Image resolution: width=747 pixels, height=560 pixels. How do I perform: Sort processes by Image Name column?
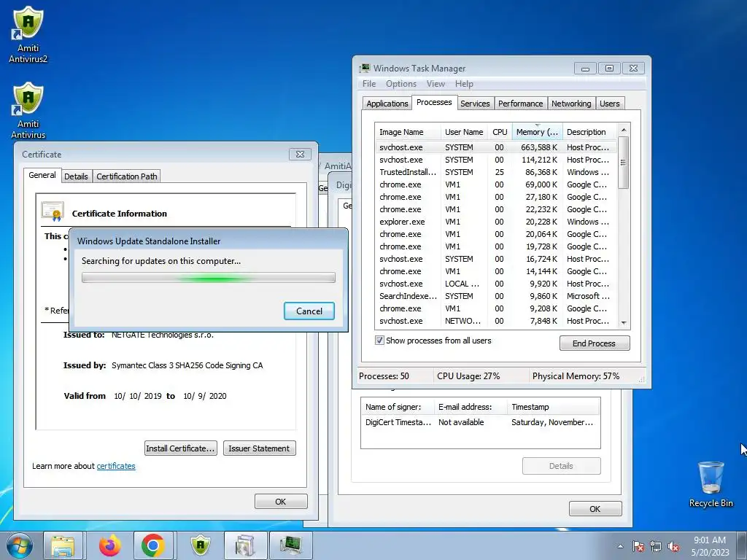pos(408,132)
